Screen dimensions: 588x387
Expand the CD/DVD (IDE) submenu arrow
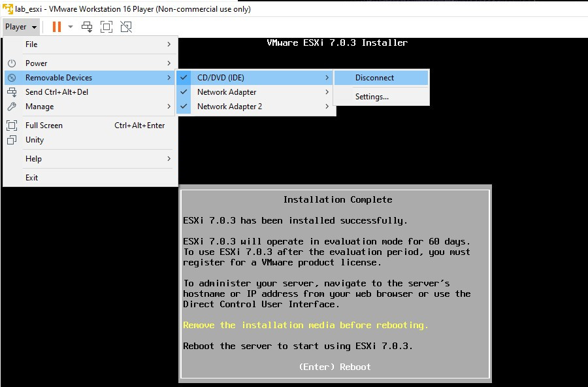(327, 78)
